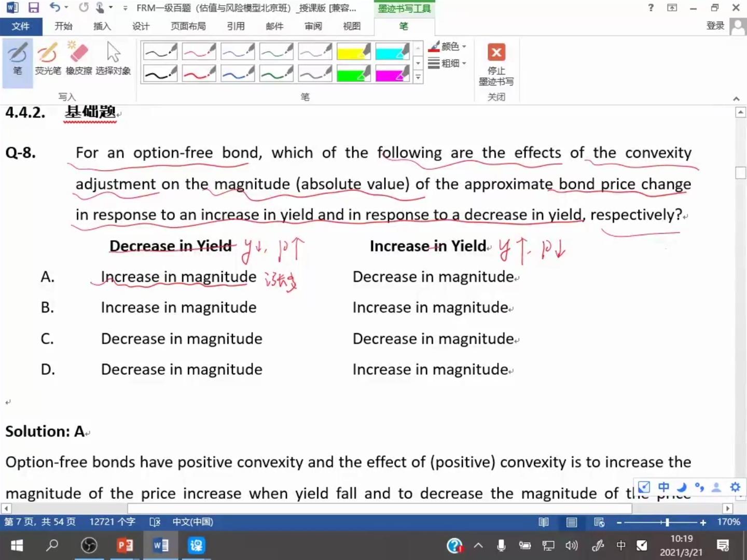Switch to the References (引用) tab

point(236,26)
